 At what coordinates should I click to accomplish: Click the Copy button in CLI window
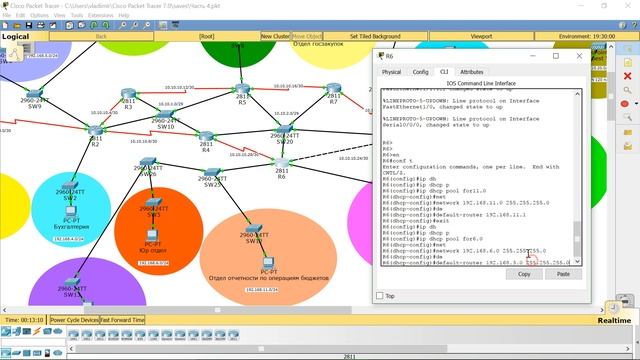[x=524, y=274]
